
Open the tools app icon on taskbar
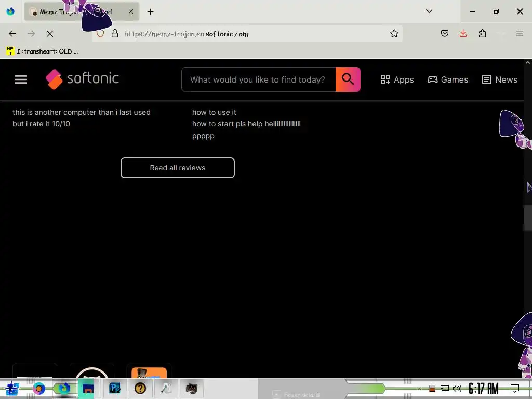(166, 388)
